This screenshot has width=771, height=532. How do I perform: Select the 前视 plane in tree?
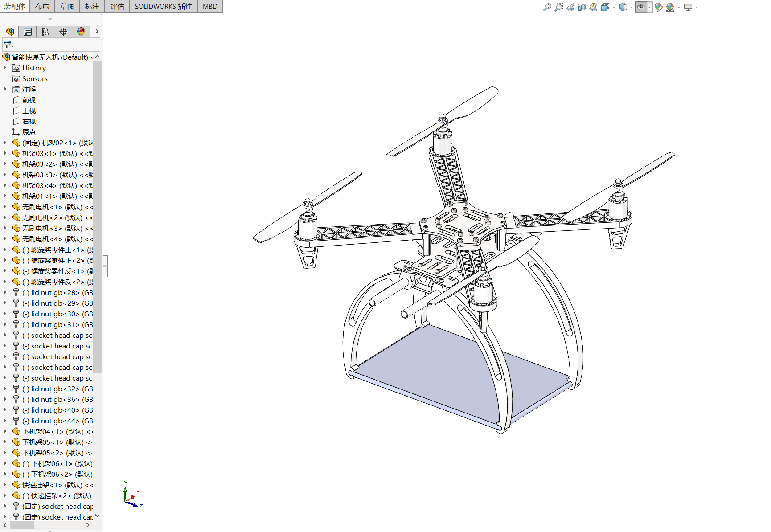click(29, 100)
